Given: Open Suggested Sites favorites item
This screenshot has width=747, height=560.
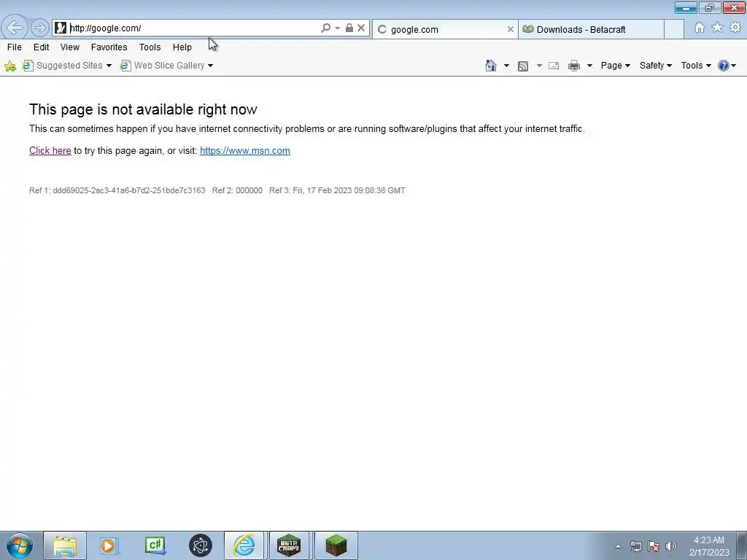Looking at the screenshot, I should pos(63,66).
